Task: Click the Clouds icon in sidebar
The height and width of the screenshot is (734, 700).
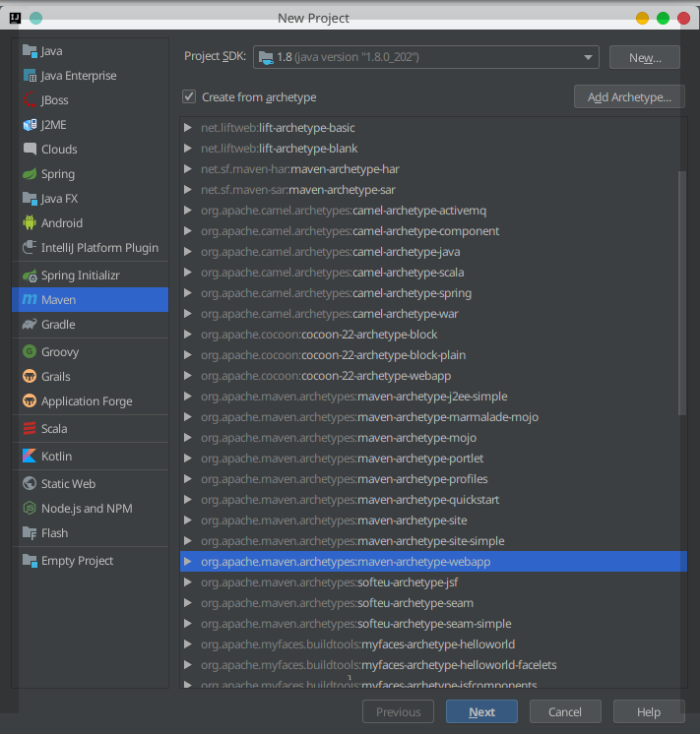Action: pos(30,150)
